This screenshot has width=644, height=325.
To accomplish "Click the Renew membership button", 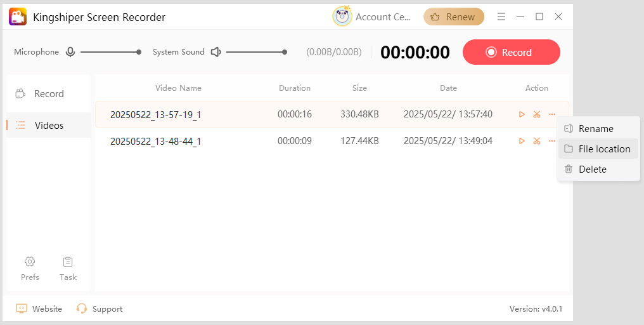I will pos(454,17).
